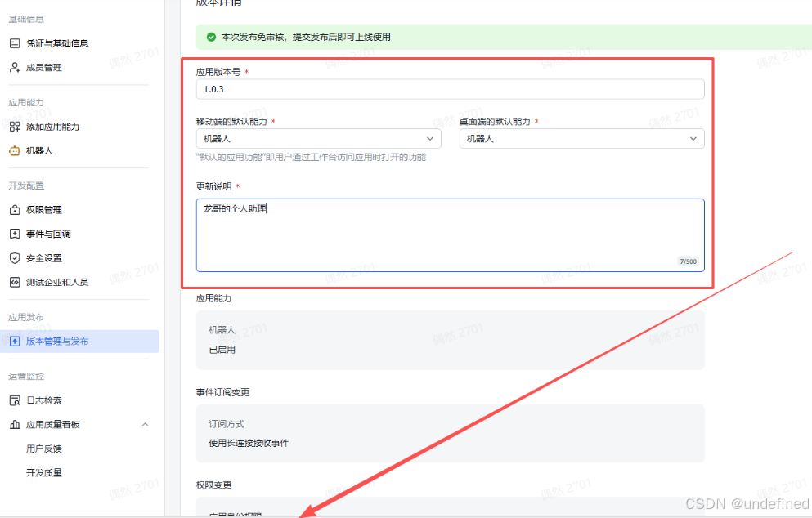Click the 7/500 character counter

(688, 261)
